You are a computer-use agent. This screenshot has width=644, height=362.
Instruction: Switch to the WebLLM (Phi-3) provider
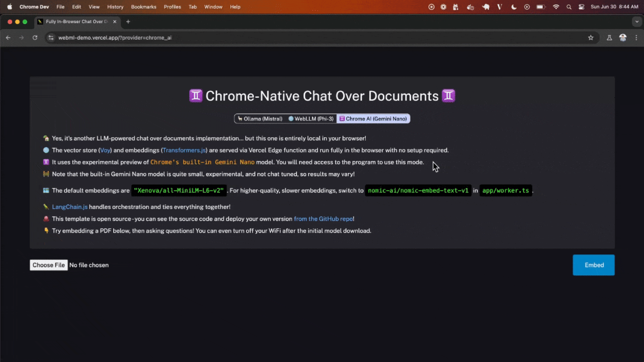[x=310, y=119]
